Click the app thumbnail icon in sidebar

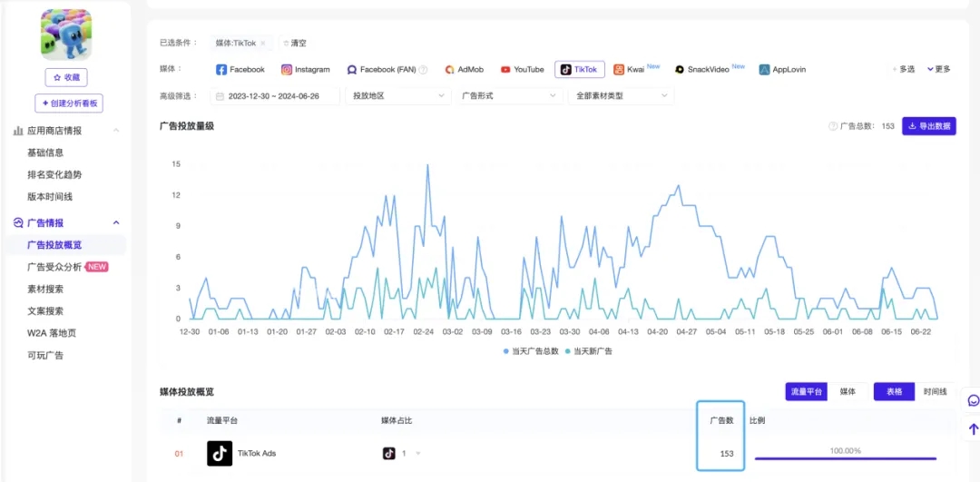tap(66, 34)
